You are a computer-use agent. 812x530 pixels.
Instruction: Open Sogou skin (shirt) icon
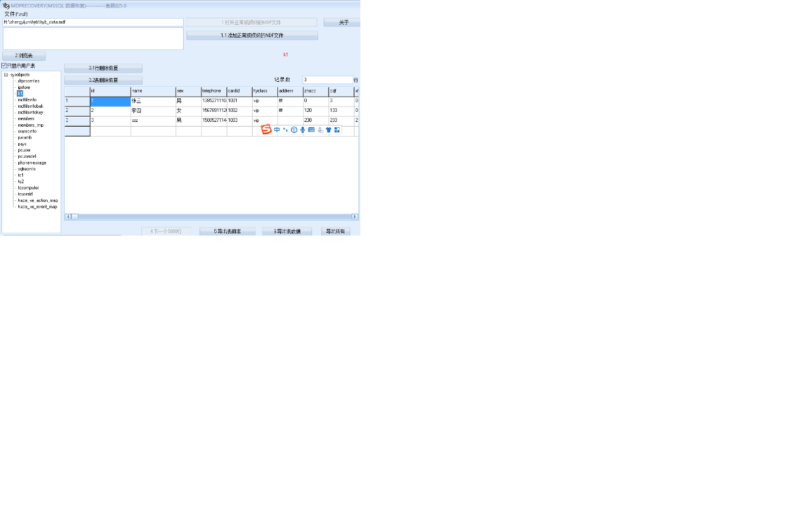pos(329,130)
